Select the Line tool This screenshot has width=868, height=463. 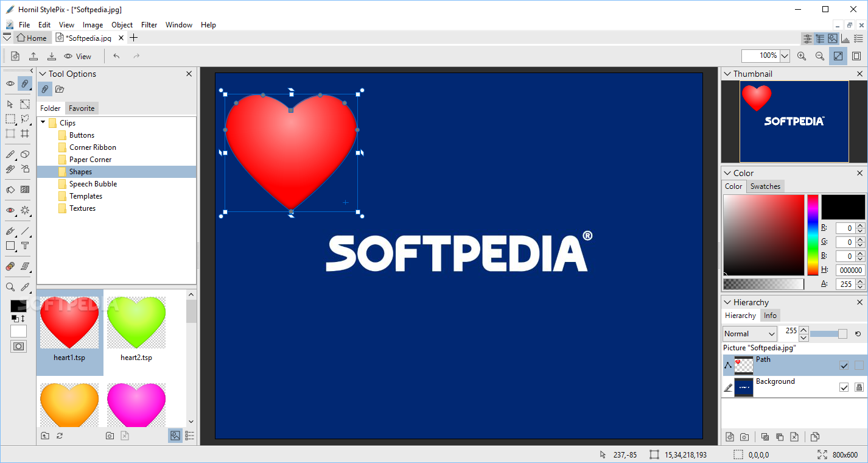coord(25,231)
